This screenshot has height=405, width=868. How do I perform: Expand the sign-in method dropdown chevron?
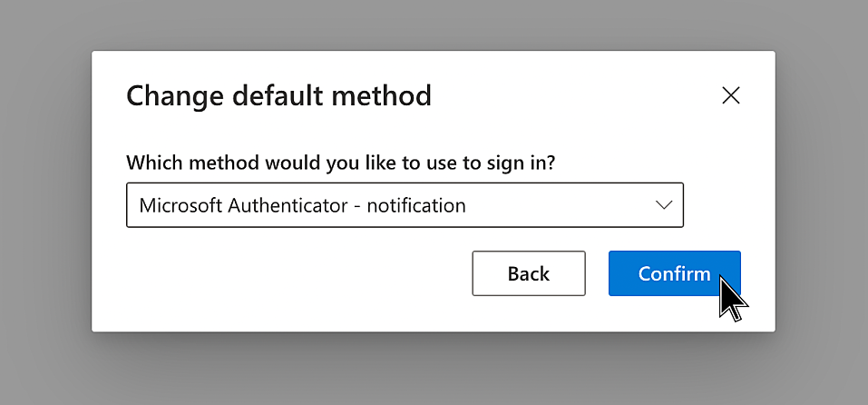pos(664,205)
